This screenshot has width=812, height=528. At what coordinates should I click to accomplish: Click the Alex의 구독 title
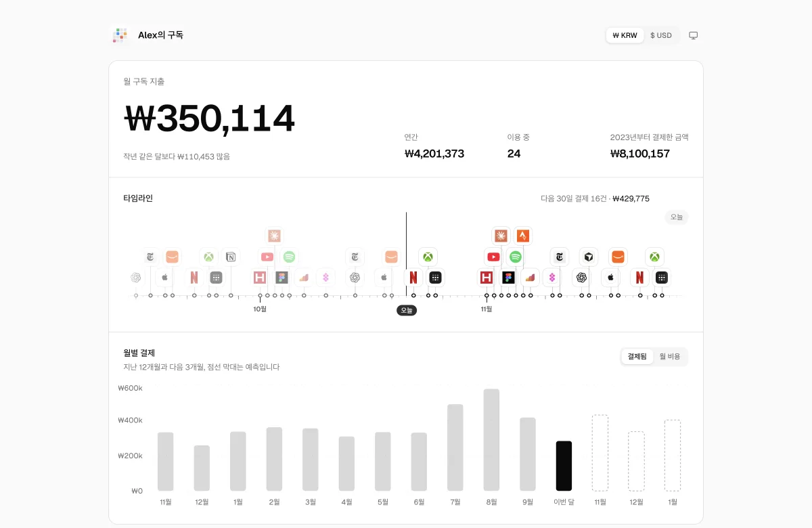click(x=160, y=35)
